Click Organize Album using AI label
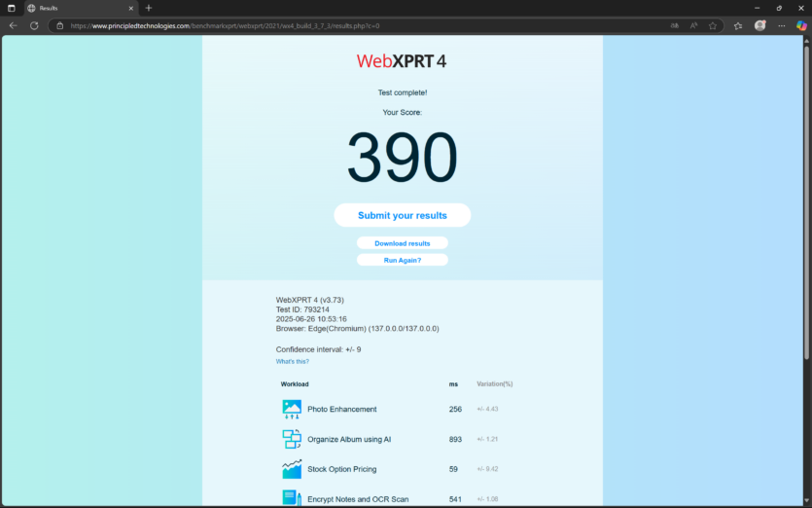The width and height of the screenshot is (812, 508). [x=349, y=439]
